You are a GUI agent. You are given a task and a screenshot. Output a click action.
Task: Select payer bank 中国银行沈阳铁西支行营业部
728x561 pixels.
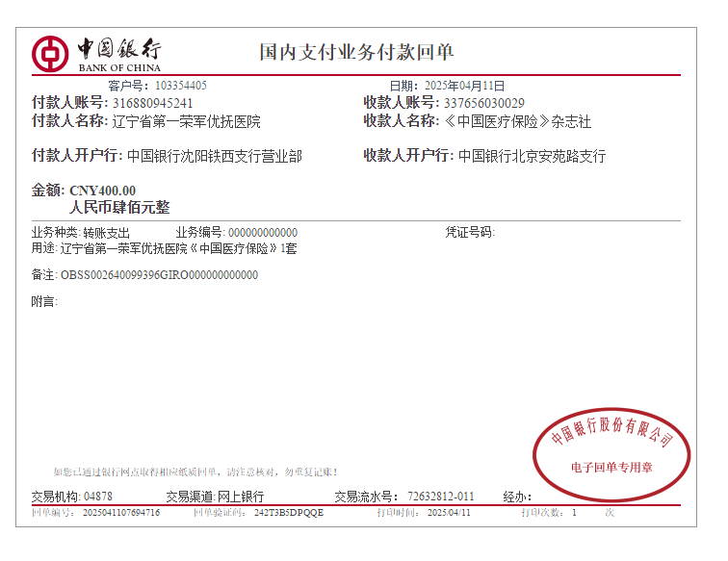[215, 156]
